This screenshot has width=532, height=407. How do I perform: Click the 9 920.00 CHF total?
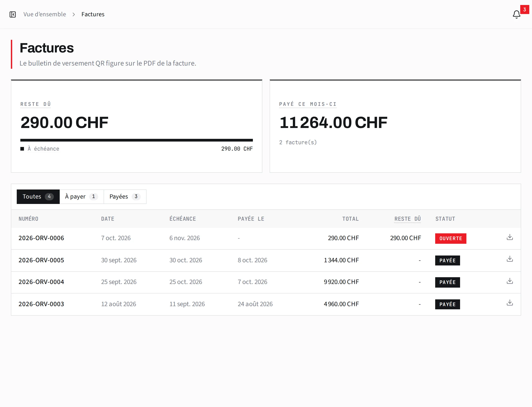tap(341, 282)
